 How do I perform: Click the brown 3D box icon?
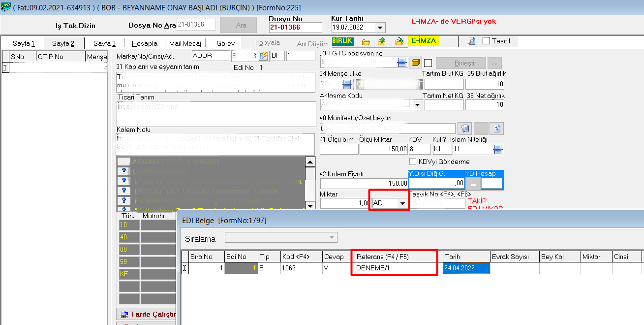point(416,63)
